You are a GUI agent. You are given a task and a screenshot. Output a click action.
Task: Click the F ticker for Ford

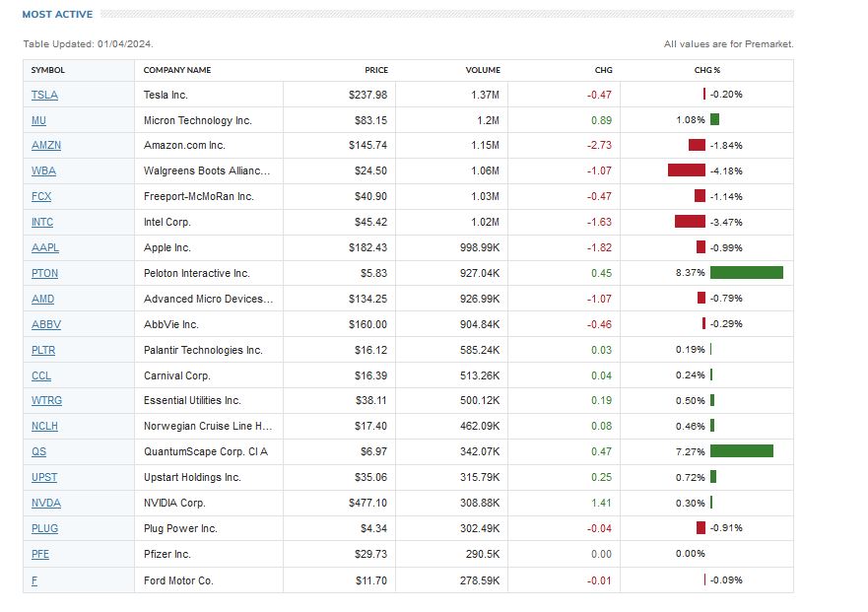tap(34, 580)
